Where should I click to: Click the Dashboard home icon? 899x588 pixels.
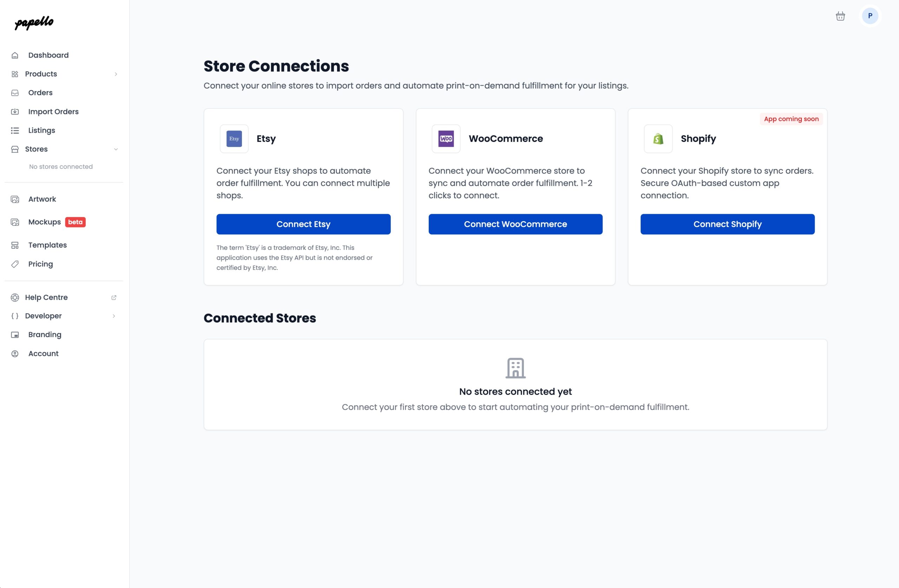point(15,55)
